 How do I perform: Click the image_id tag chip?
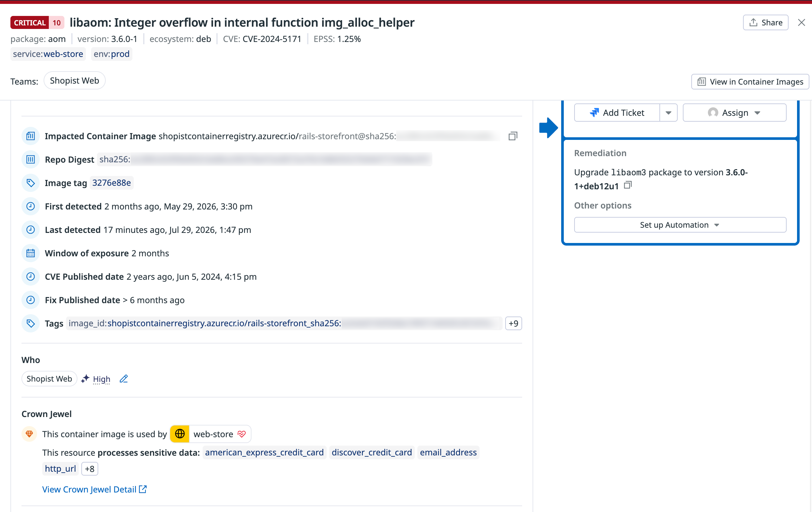[284, 324]
